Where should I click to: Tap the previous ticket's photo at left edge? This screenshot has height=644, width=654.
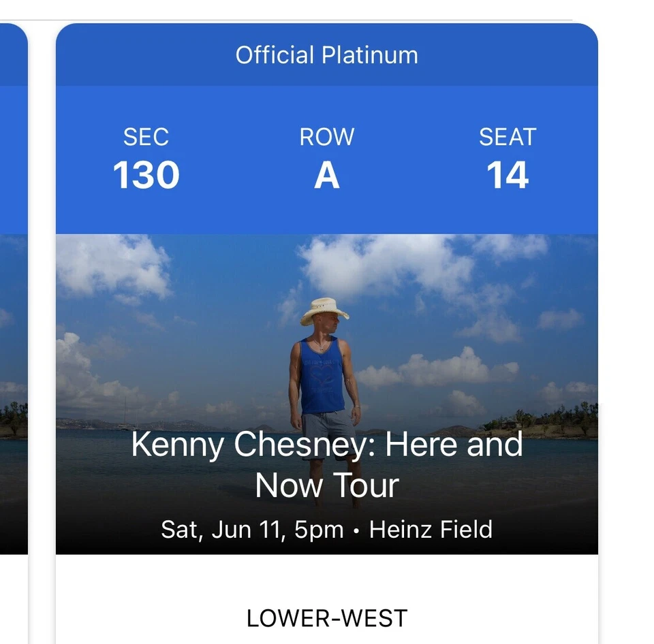(x=14, y=381)
